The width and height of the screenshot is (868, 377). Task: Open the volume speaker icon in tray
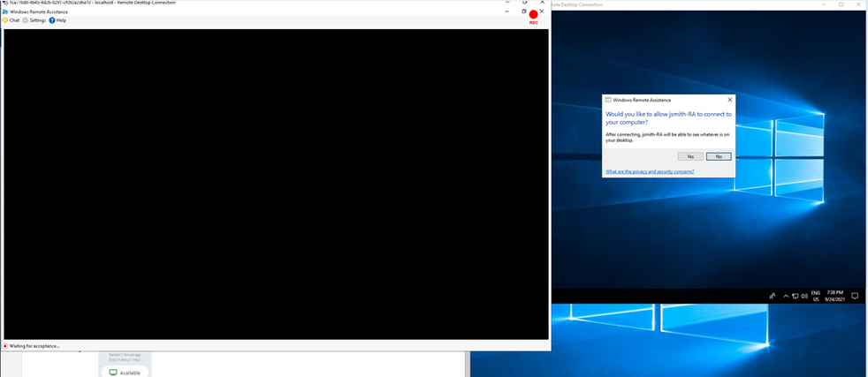pyautogui.click(x=803, y=297)
